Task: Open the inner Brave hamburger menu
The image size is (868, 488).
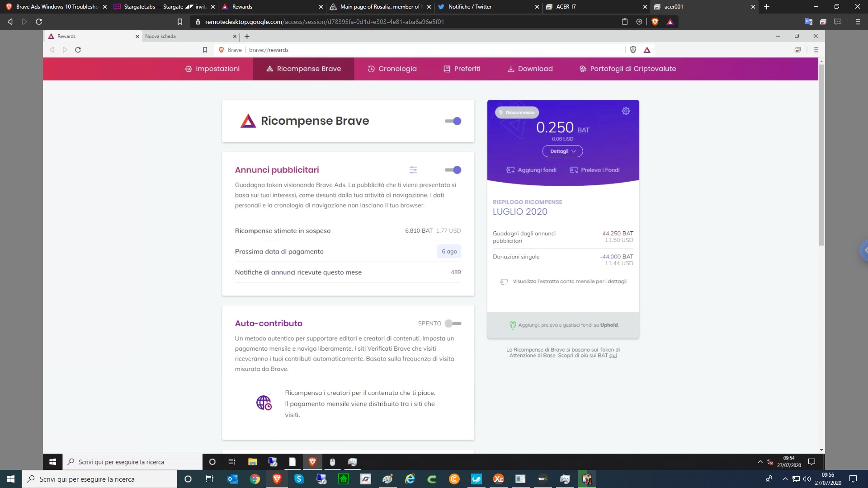Action: tap(816, 50)
